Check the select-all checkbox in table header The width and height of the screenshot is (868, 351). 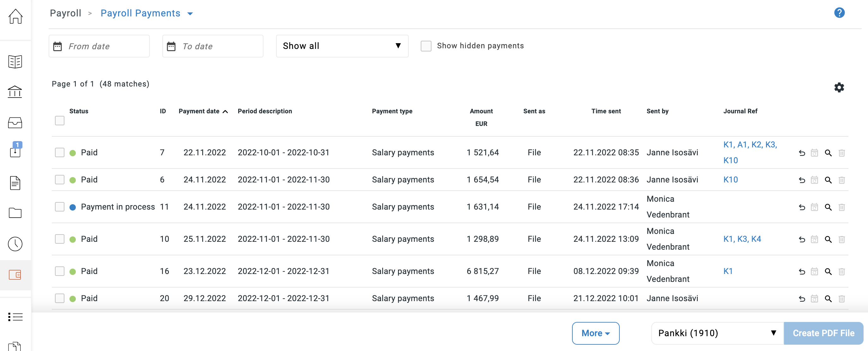pyautogui.click(x=59, y=120)
